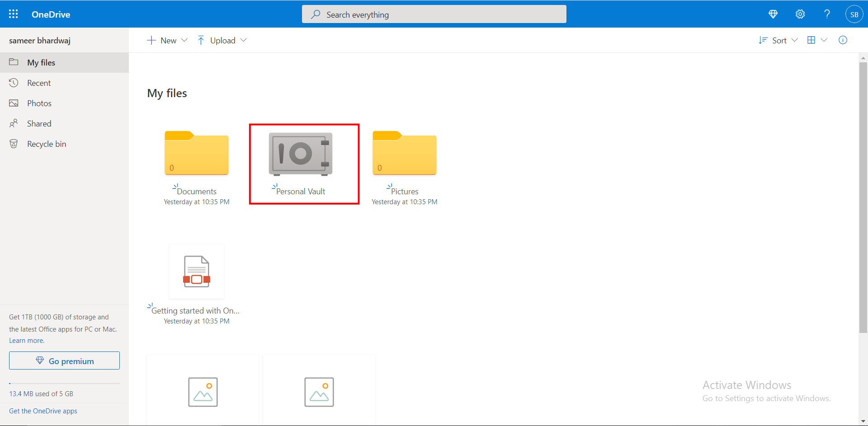Click the Go premium button

tap(64, 360)
